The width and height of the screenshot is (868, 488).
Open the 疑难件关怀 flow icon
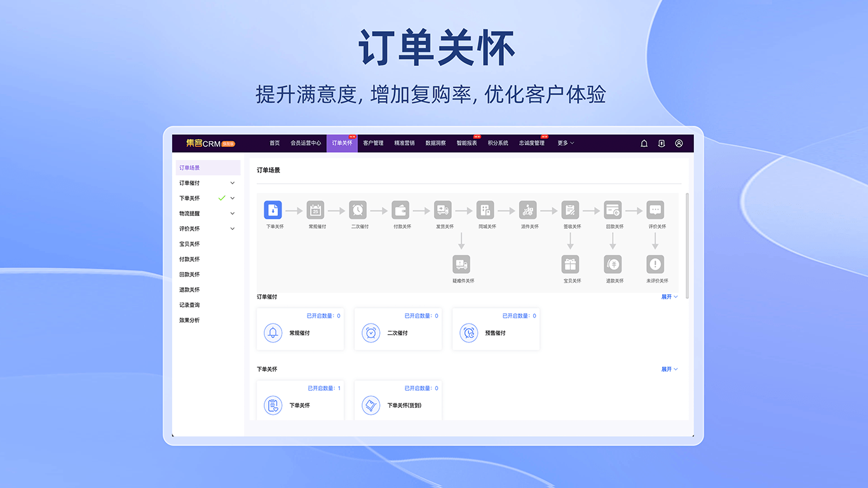[461, 264]
